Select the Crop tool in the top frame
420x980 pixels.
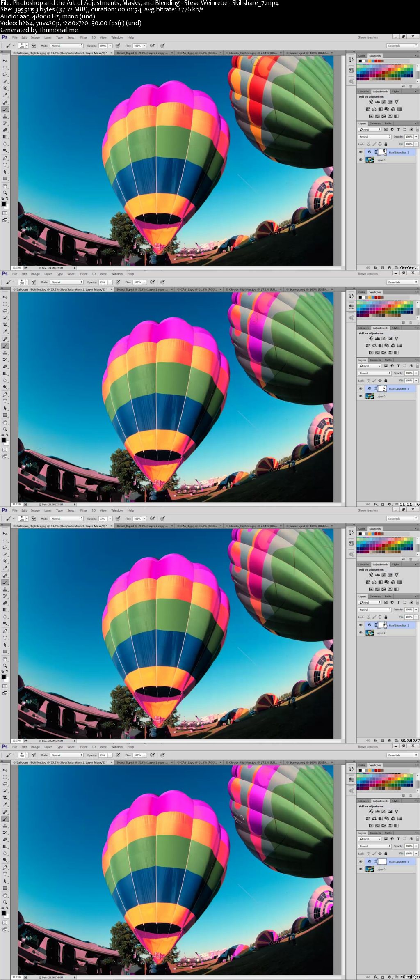[x=5, y=88]
